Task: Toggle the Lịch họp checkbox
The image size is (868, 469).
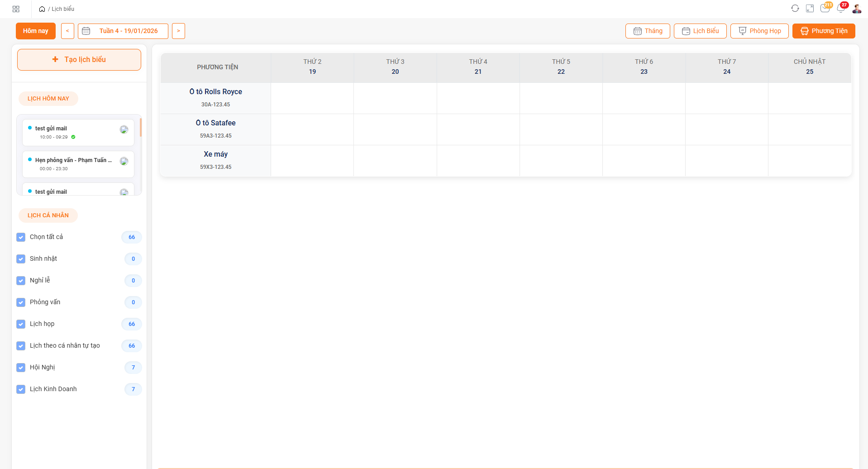Action: click(21, 324)
